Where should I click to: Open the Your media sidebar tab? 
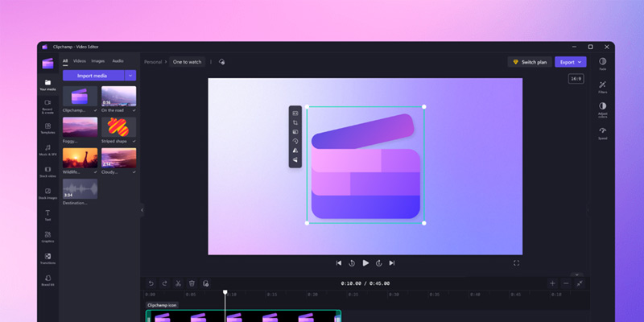(47, 85)
